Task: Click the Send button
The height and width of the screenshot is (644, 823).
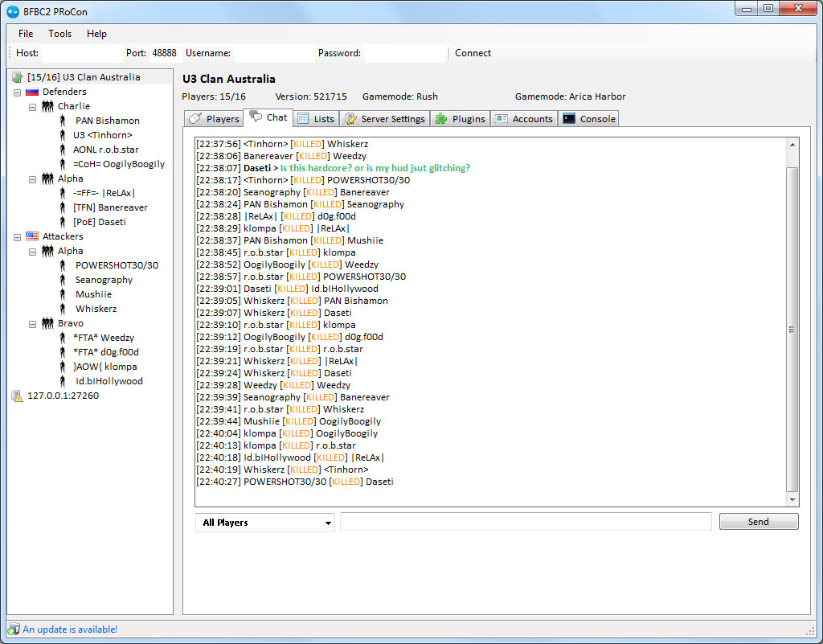Action: coord(759,522)
